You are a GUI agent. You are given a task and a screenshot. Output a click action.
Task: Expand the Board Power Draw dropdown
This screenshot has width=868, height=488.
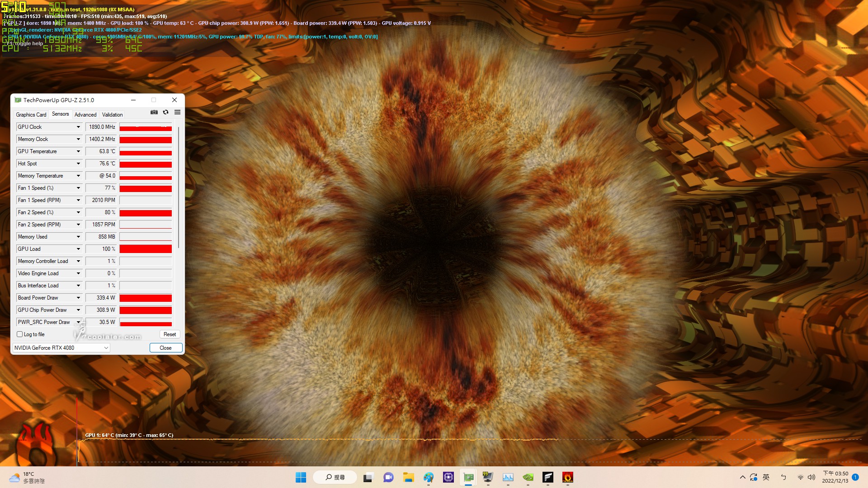point(78,298)
